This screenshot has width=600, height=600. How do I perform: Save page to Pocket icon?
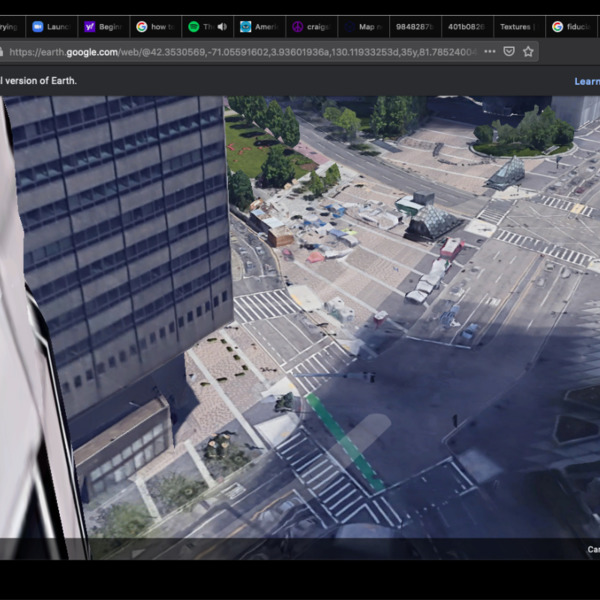pyautogui.click(x=509, y=51)
